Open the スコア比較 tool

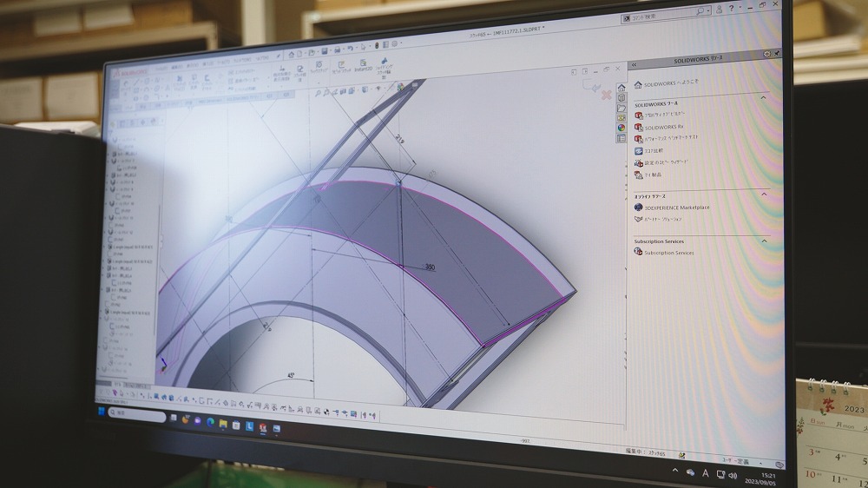pyautogui.click(x=648, y=151)
